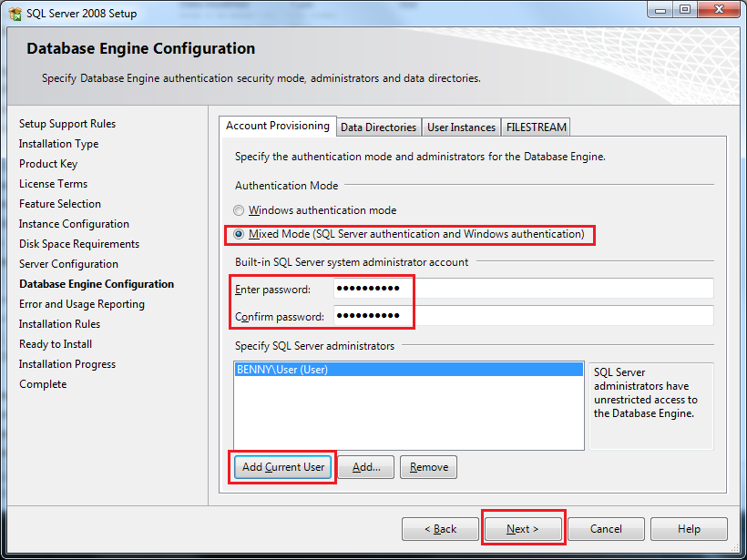
Task: Click Ready to Install step
Action: 56,344
